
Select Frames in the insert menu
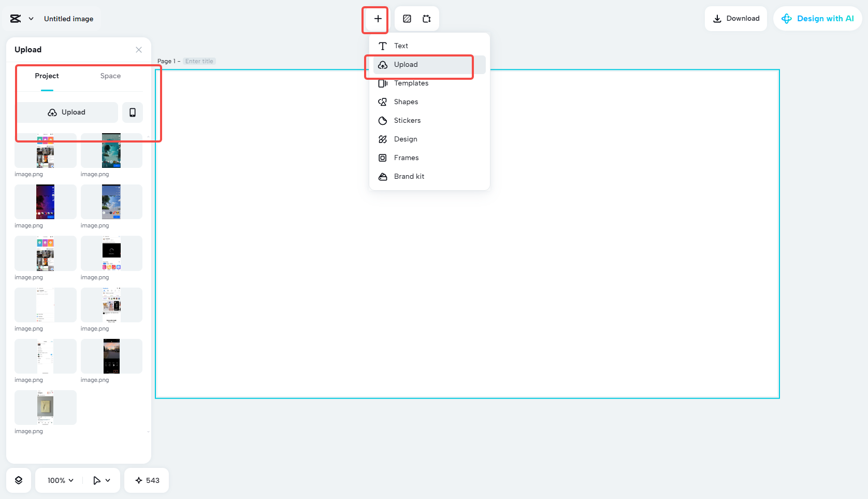tap(406, 158)
